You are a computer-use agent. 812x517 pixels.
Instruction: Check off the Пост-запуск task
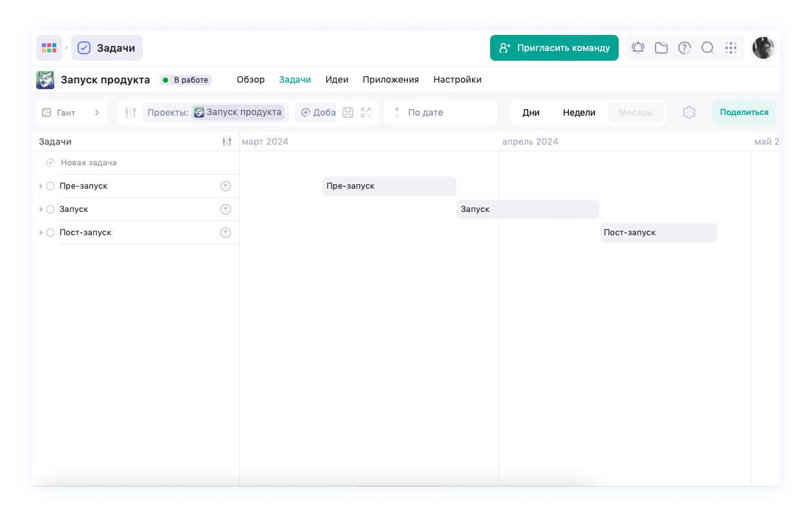point(50,233)
